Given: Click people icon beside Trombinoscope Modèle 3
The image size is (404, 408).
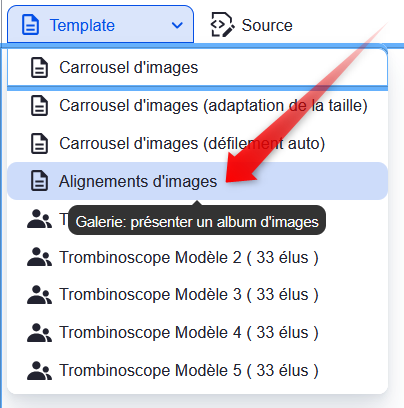Looking at the screenshot, I should [x=39, y=295].
